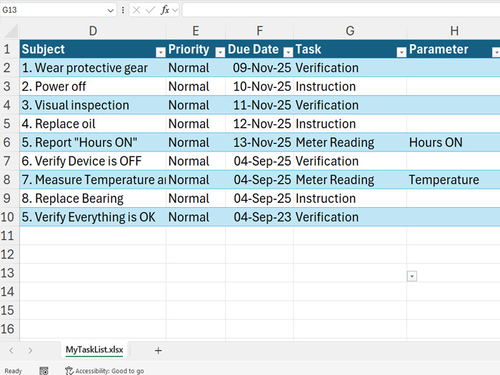This screenshot has width=500, height=375.
Task: Click cell '4. Replace oil'
Action: point(93,124)
